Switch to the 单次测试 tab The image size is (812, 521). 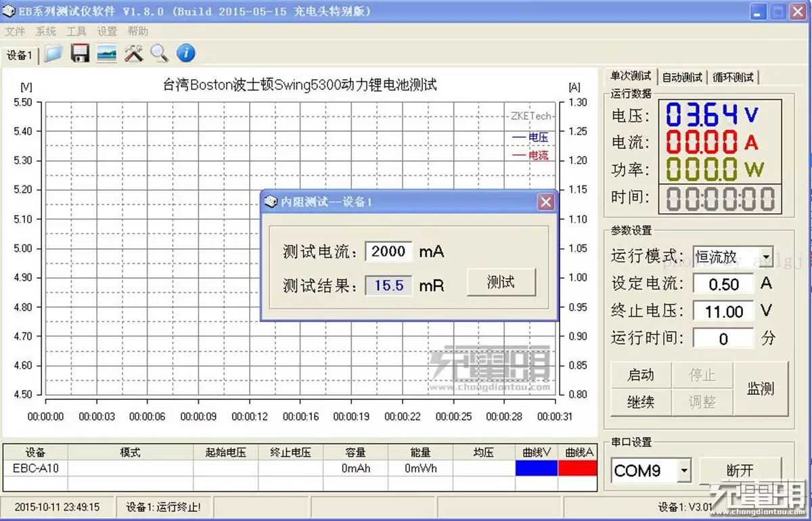pos(631,76)
